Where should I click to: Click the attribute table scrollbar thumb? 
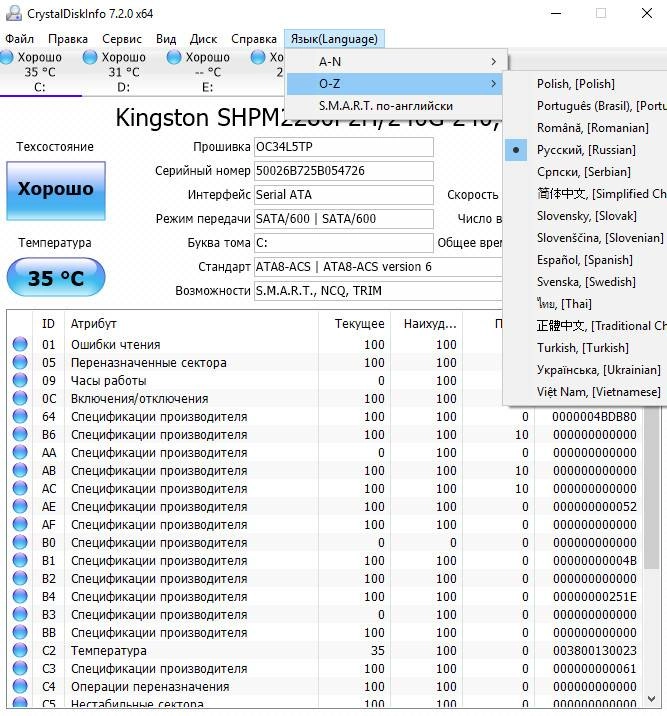[652, 486]
